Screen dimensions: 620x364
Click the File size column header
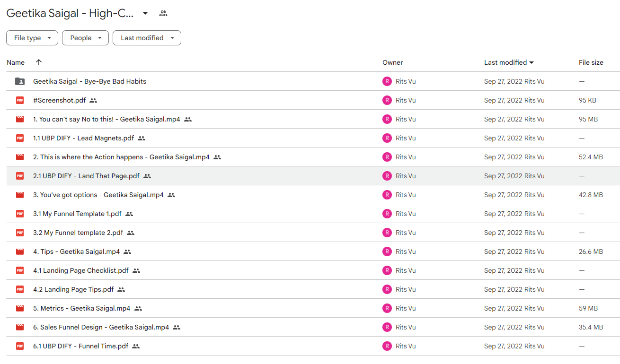click(591, 62)
